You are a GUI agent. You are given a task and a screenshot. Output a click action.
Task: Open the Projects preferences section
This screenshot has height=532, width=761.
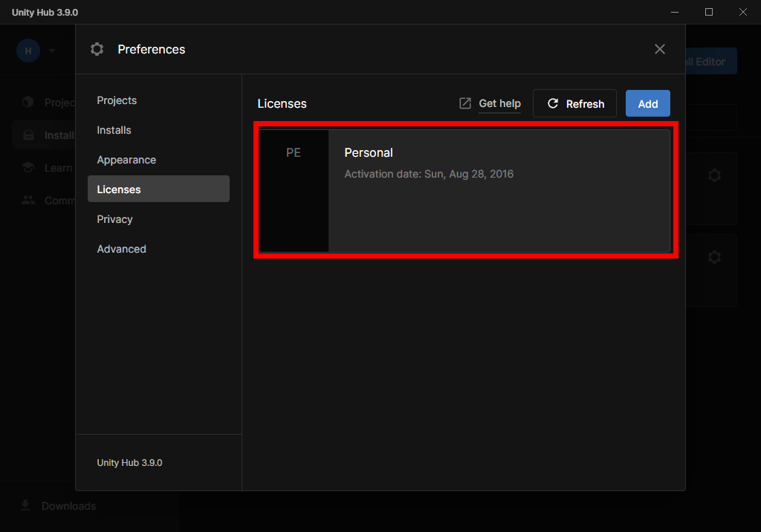[158, 100]
